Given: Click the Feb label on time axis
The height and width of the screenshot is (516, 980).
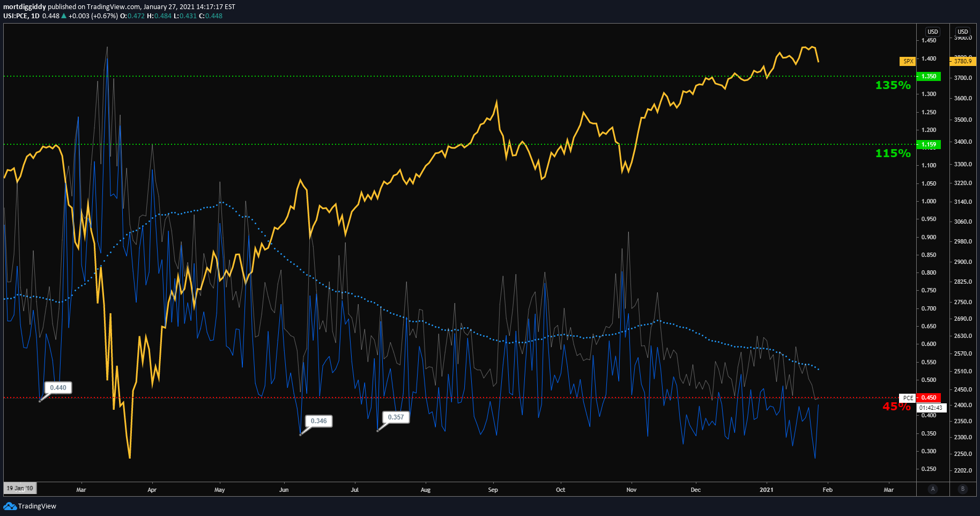Looking at the screenshot, I should 828,490.
